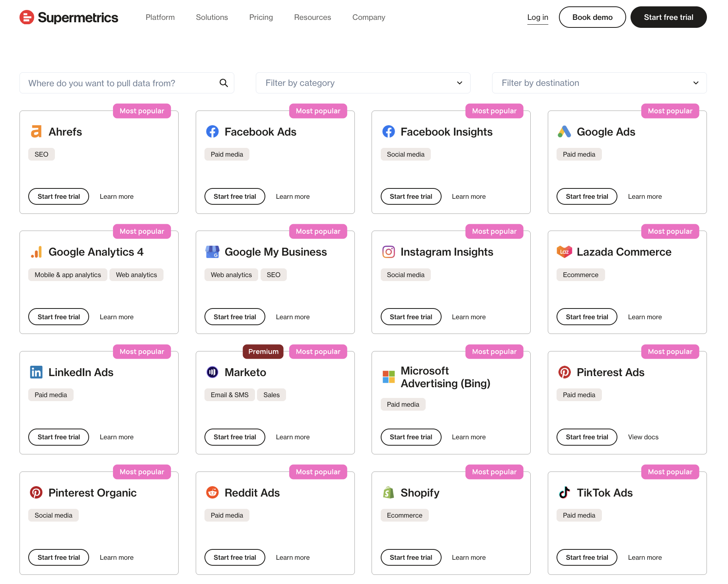
Task: Click View docs for Pinterest Ads
Action: [x=643, y=437]
